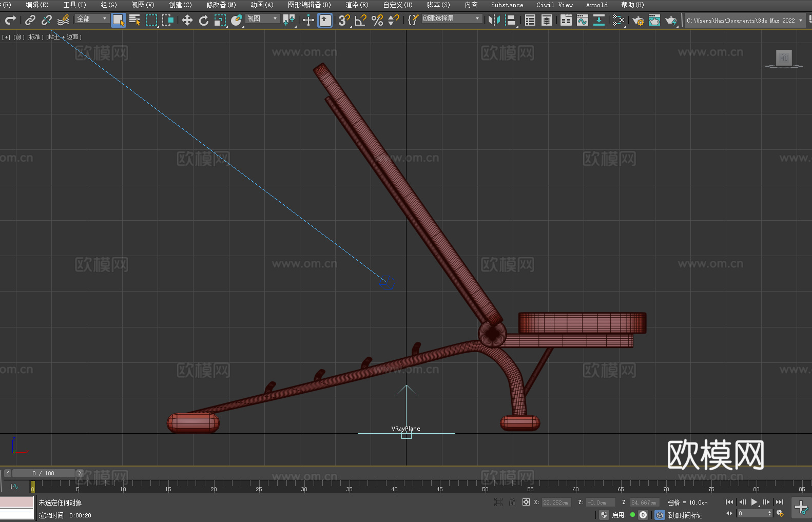The image size is (812, 522).
Task: Click Edit Named Selection Sets icon
Action: [x=413, y=20]
